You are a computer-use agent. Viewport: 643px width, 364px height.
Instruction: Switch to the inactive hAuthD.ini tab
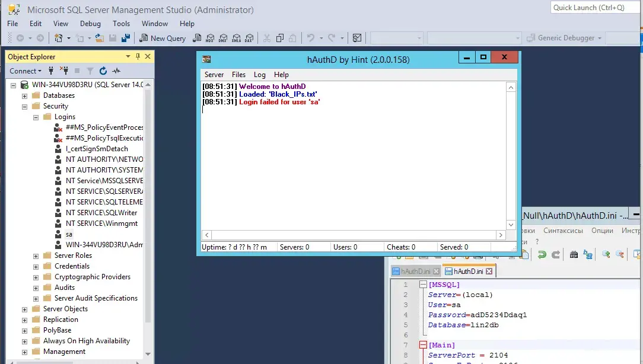pyautogui.click(x=415, y=272)
